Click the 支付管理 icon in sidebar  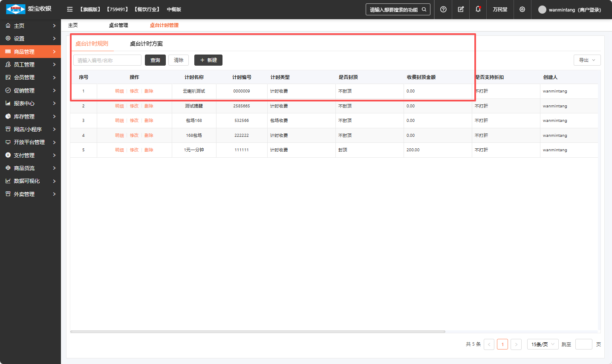[x=8, y=155]
